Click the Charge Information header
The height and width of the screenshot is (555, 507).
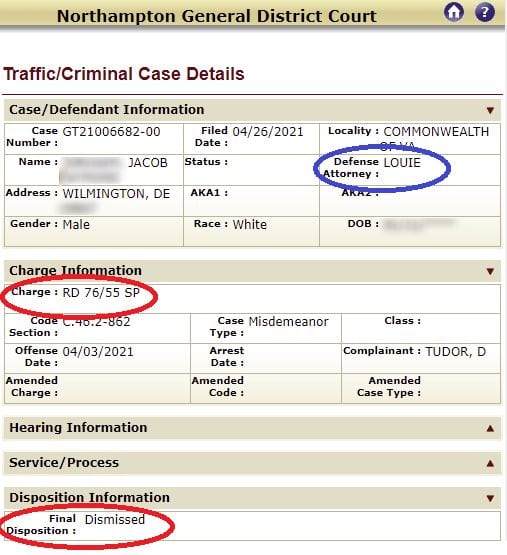252,271
